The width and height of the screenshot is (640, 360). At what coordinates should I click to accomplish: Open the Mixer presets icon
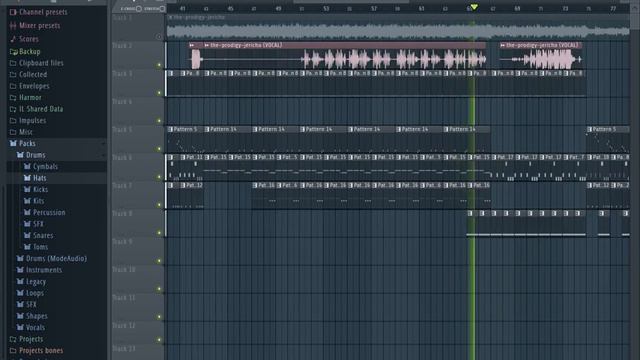13,26
